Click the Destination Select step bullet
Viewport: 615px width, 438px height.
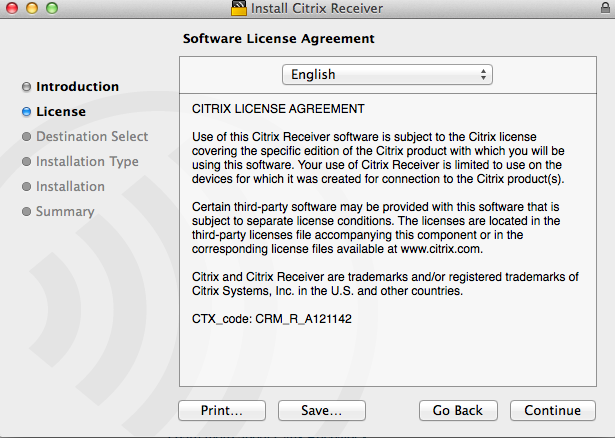pos(26,137)
